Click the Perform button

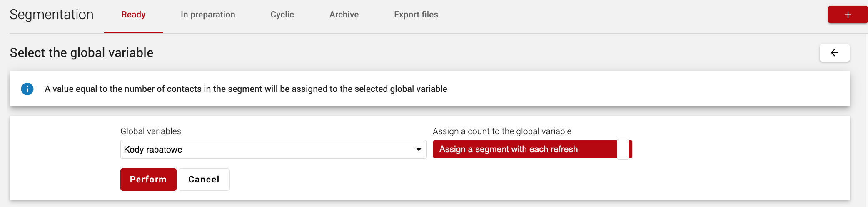tap(148, 180)
